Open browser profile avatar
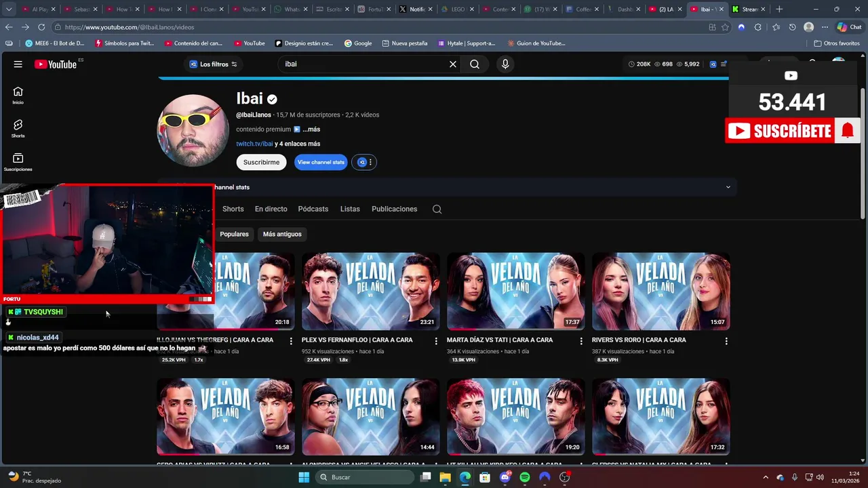The width and height of the screenshot is (868, 488). (x=808, y=27)
